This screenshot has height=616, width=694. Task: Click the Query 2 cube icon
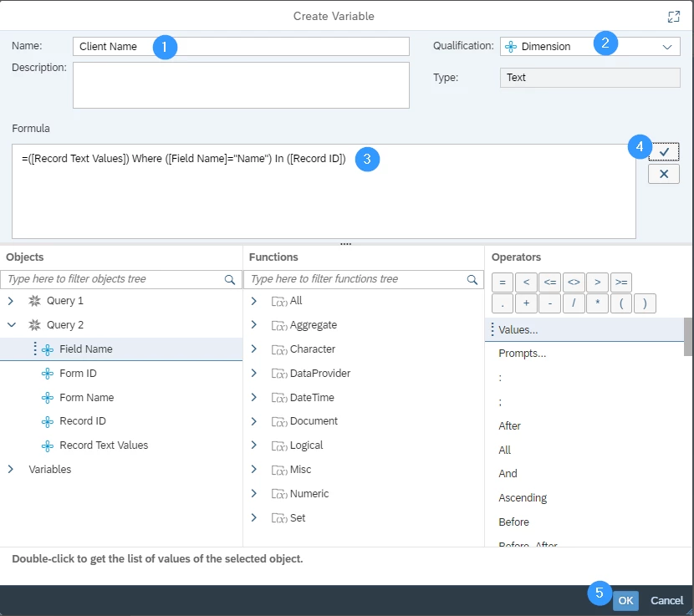[x=34, y=325]
